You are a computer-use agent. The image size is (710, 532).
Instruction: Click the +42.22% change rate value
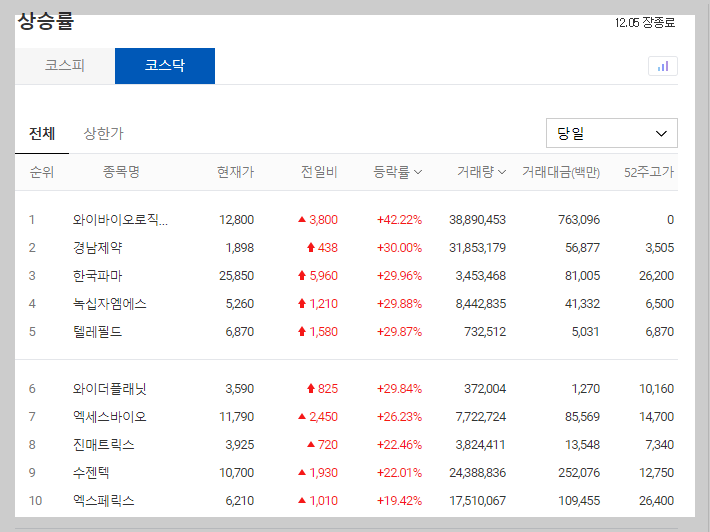click(x=399, y=220)
